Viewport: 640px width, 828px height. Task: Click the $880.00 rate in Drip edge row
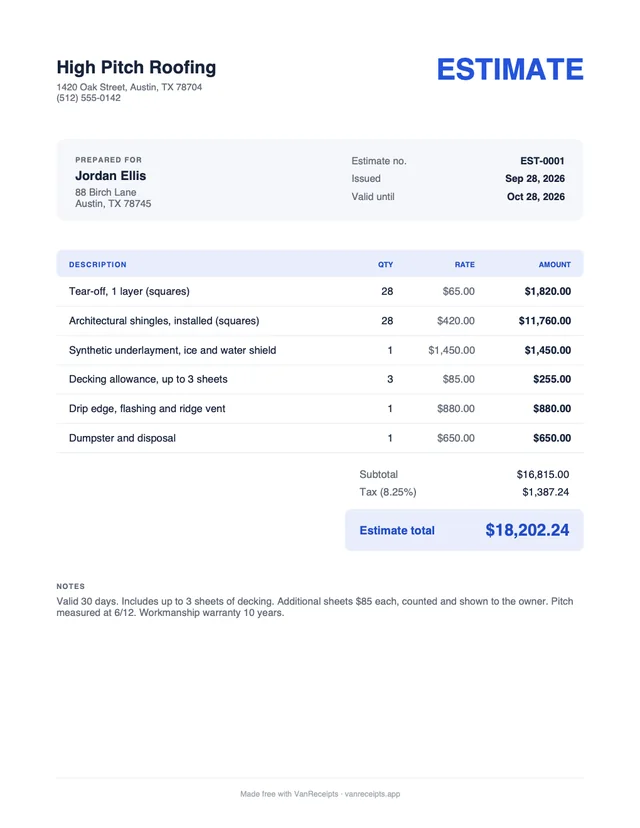[x=456, y=409]
